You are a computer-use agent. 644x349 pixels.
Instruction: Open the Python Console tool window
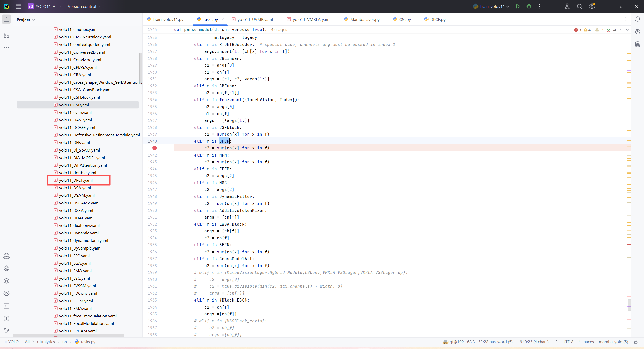pyautogui.click(x=6, y=268)
